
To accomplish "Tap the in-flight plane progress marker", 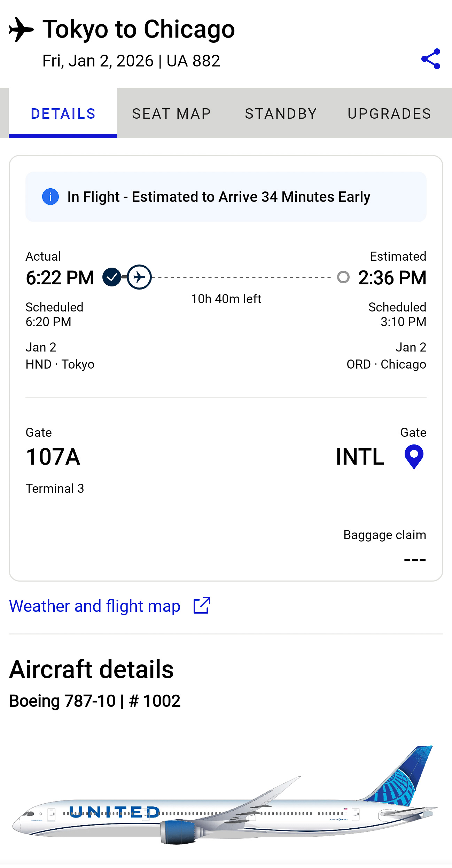I will point(139,277).
